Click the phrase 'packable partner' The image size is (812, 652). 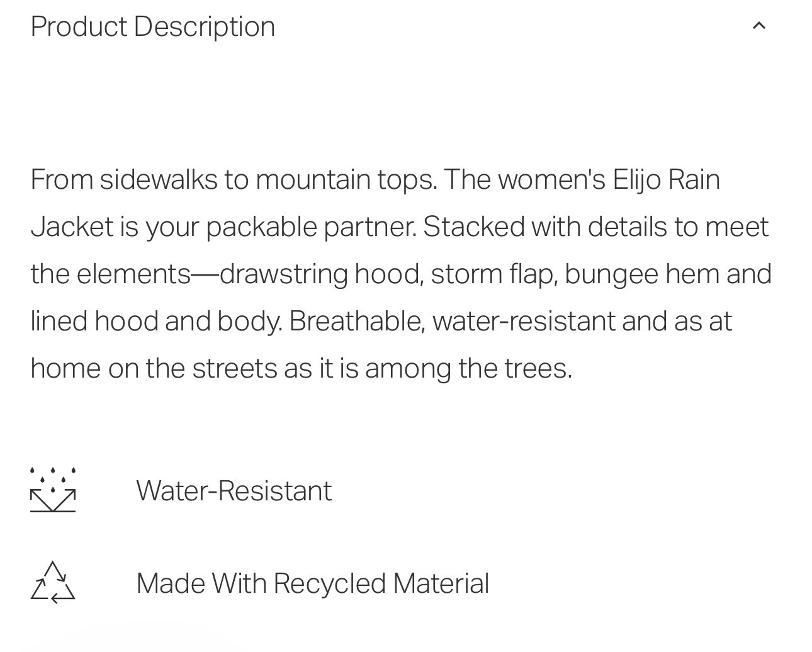[x=311, y=227]
